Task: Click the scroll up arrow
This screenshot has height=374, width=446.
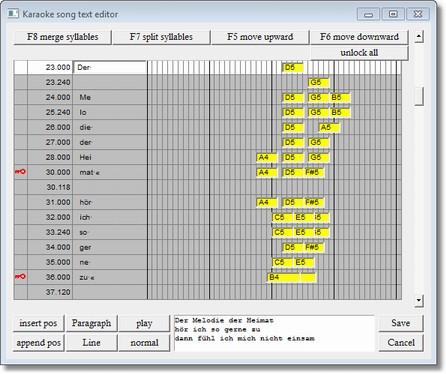Action: [x=419, y=36]
